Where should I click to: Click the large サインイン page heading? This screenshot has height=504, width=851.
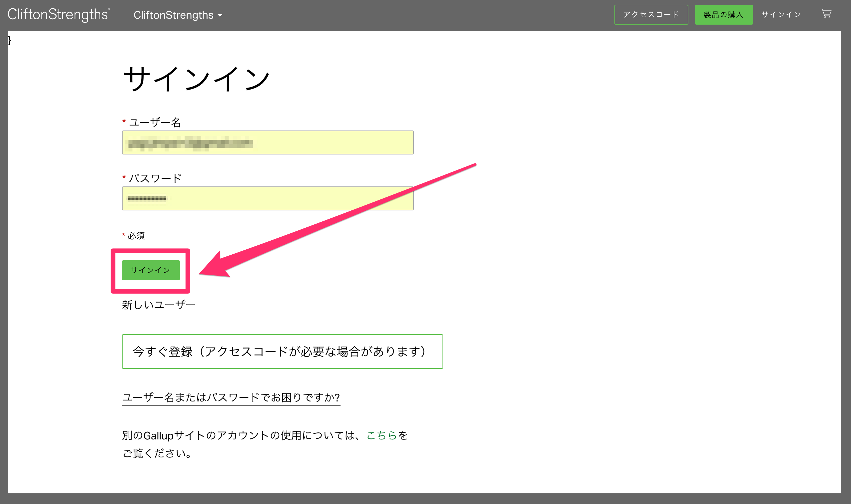197,79
